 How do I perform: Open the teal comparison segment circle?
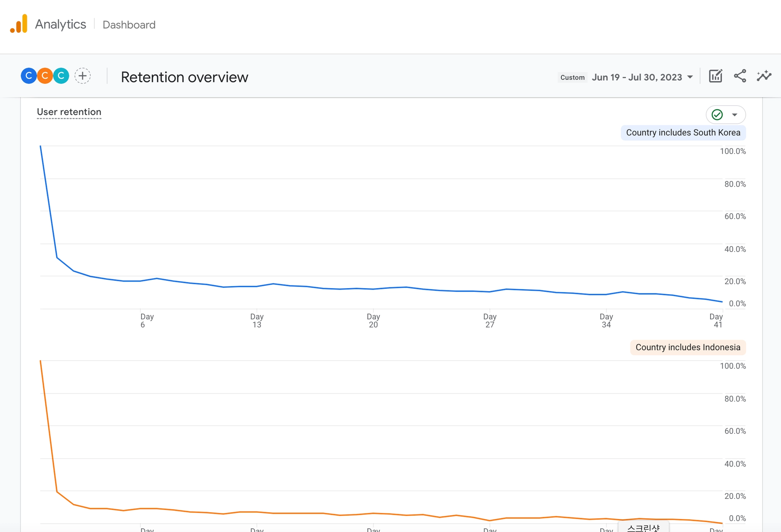pyautogui.click(x=61, y=76)
